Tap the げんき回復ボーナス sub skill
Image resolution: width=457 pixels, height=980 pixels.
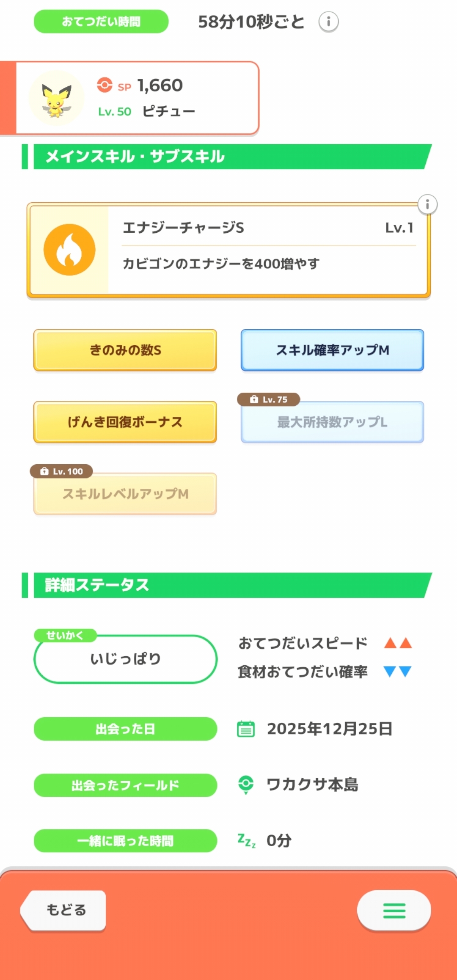pyautogui.click(x=125, y=422)
